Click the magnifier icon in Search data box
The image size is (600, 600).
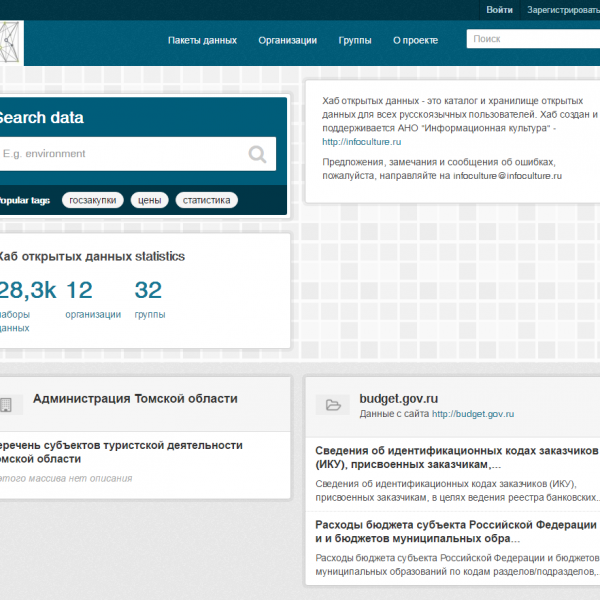pos(257,154)
